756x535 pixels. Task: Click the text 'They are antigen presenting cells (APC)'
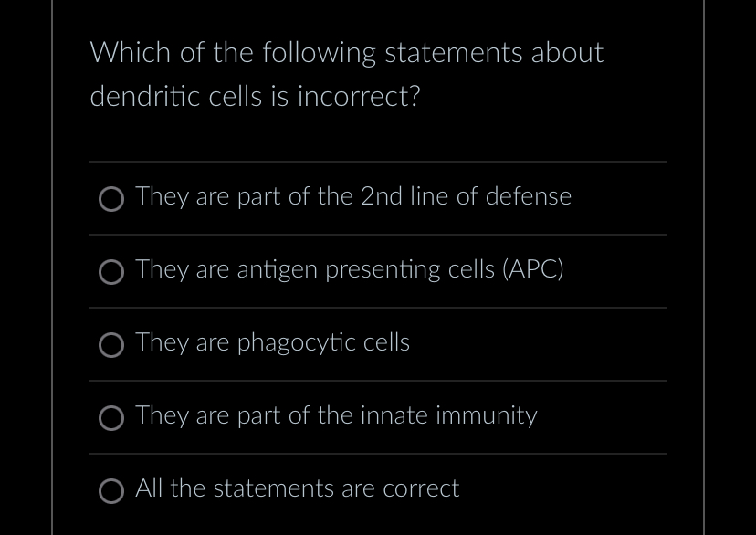349,269
